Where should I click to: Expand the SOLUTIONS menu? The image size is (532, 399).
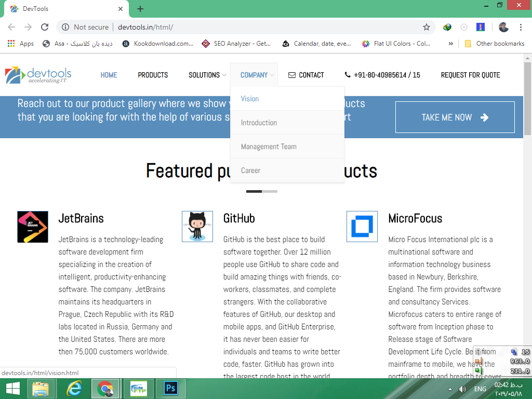[207, 75]
